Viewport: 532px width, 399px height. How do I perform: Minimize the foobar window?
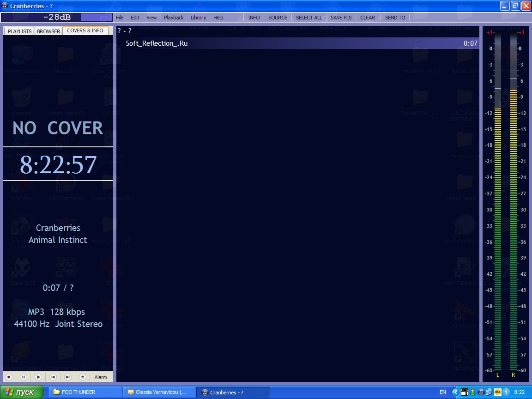505,6
